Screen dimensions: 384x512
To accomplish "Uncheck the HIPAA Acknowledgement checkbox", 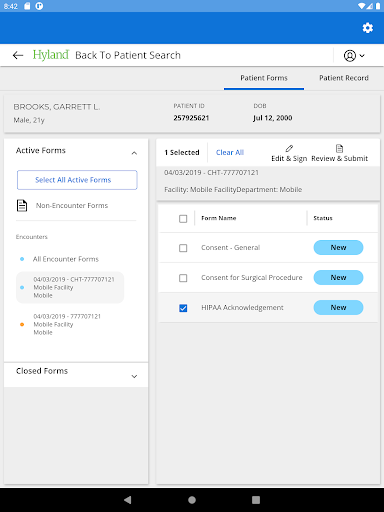I will (183, 308).
